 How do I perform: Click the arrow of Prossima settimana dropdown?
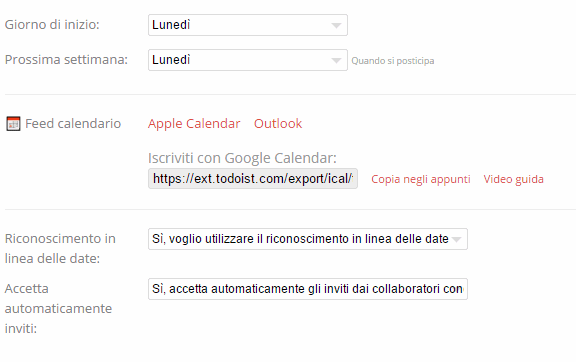[x=336, y=60]
